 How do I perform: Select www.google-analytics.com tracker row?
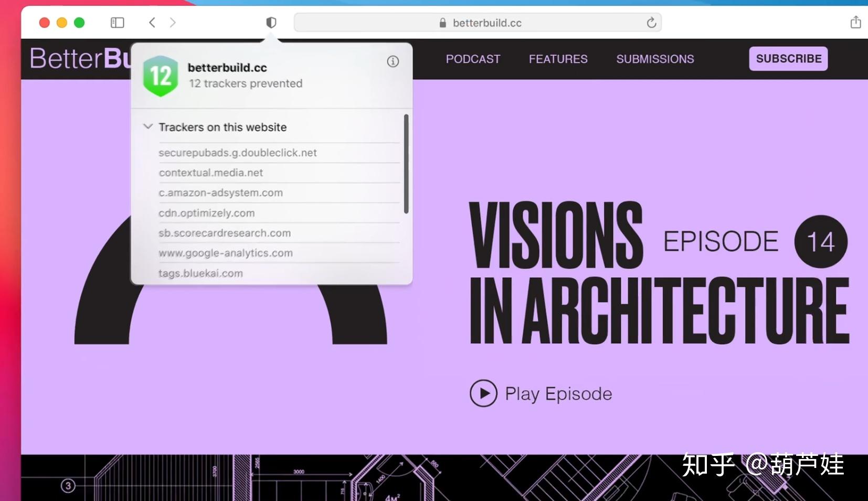point(279,253)
